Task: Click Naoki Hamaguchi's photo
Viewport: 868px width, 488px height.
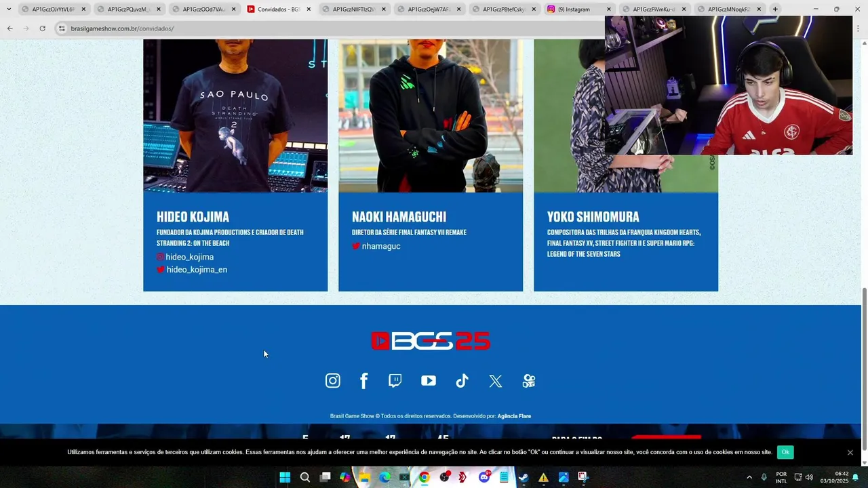Action: (431, 115)
